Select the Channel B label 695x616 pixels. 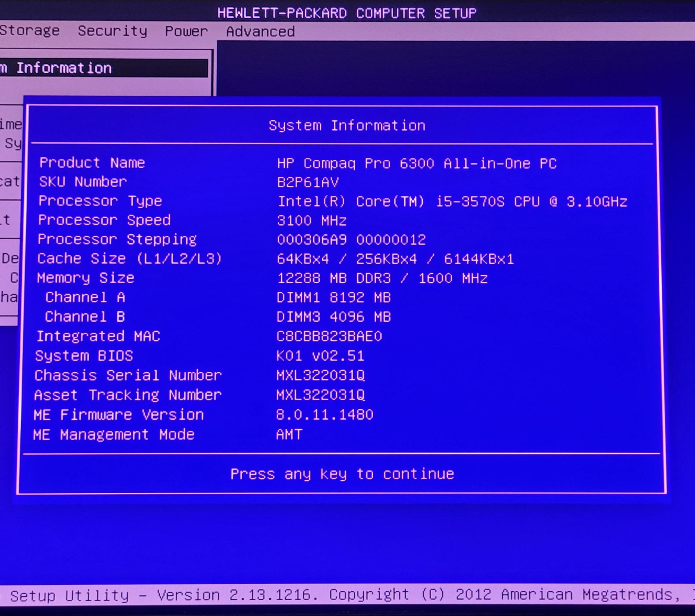(85, 317)
